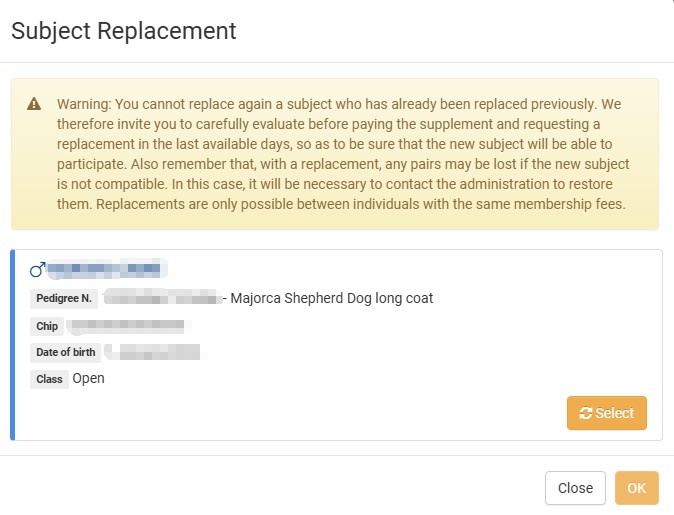Click the blue left border of subject card

click(13, 345)
